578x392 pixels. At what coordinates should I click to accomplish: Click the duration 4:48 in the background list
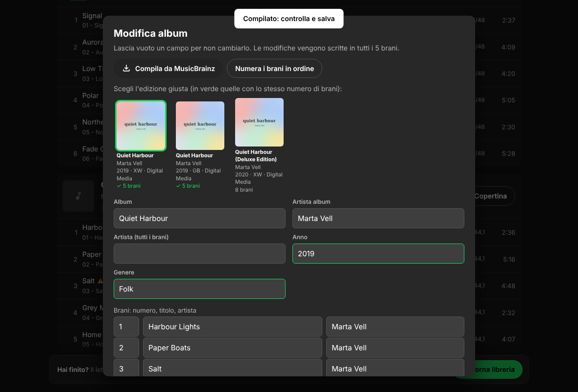(508, 286)
